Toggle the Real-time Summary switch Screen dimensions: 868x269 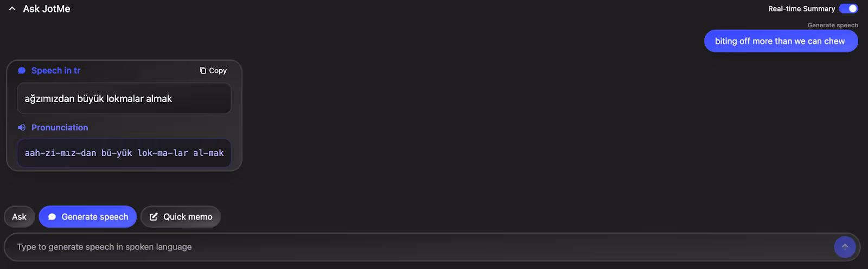848,9
